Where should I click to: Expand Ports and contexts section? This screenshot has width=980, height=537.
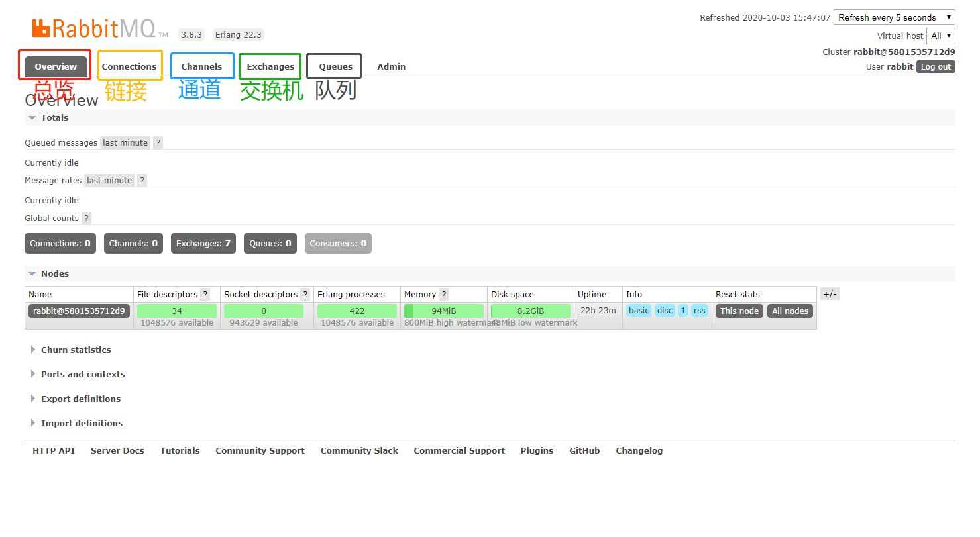(x=82, y=375)
